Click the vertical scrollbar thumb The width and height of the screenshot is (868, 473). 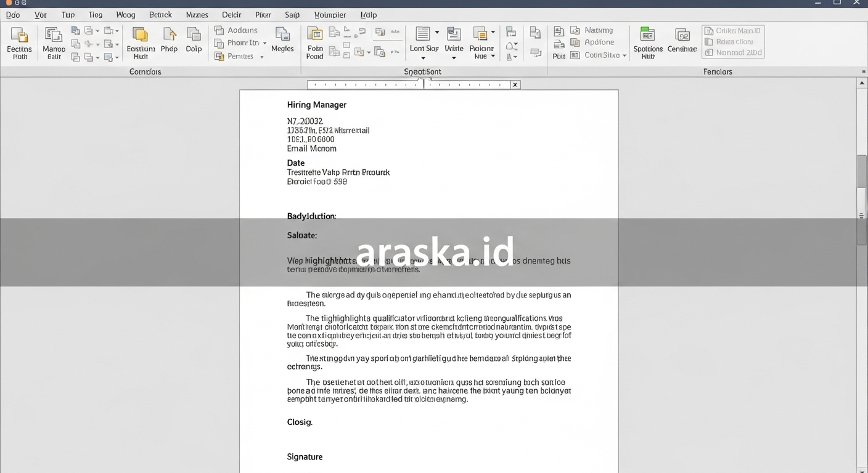click(862, 171)
